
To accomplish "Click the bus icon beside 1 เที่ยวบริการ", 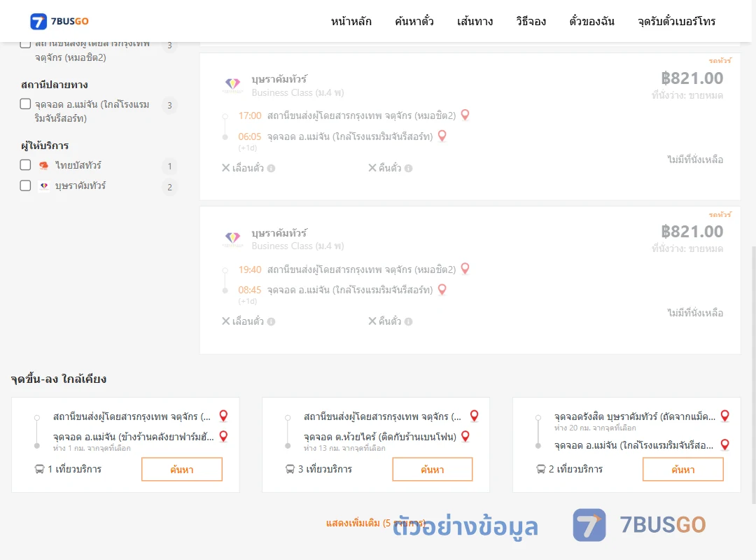I will [39, 469].
